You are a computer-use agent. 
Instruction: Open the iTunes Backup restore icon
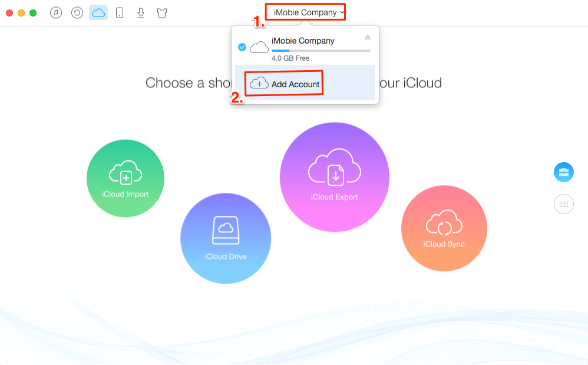click(x=77, y=13)
